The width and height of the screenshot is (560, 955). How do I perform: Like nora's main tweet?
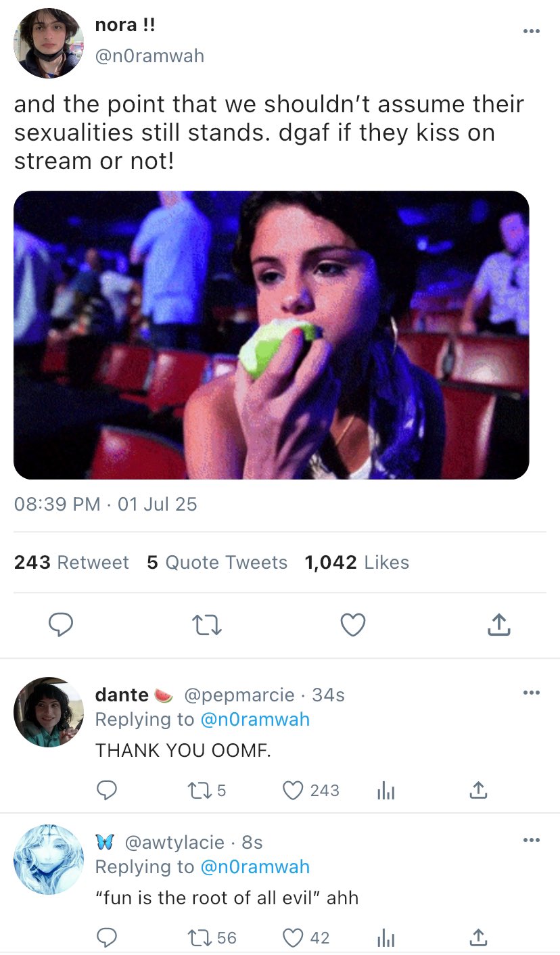[x=352, y=625]
